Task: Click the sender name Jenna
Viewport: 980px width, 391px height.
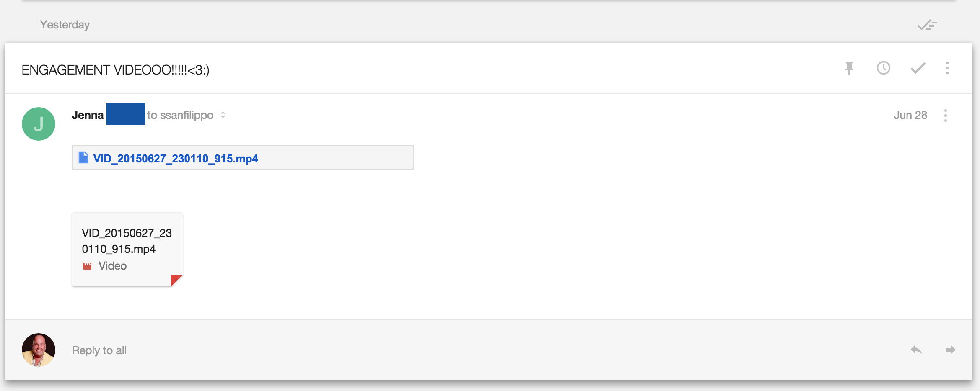Action: (x=88, y=115)
